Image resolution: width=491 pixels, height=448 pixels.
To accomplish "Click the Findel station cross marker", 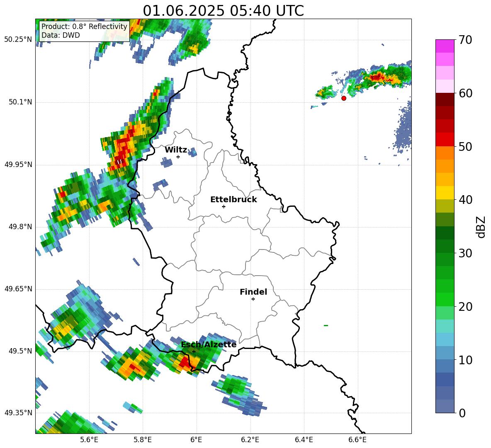I will (x=253, y=299).
